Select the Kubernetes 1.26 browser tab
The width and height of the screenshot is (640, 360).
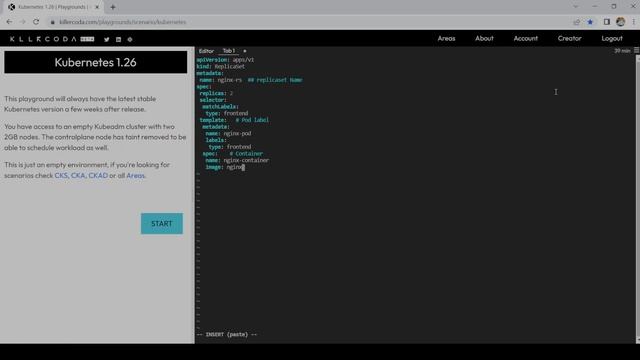tap(53, 7)
